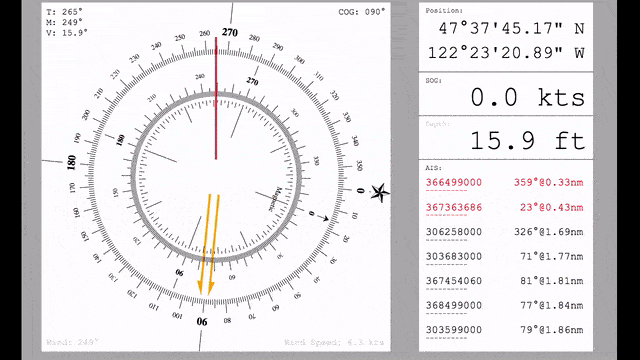The height and width of the screenshot is (360, 640).
Task: Click the COG 090° label
Action: [362, 12]
